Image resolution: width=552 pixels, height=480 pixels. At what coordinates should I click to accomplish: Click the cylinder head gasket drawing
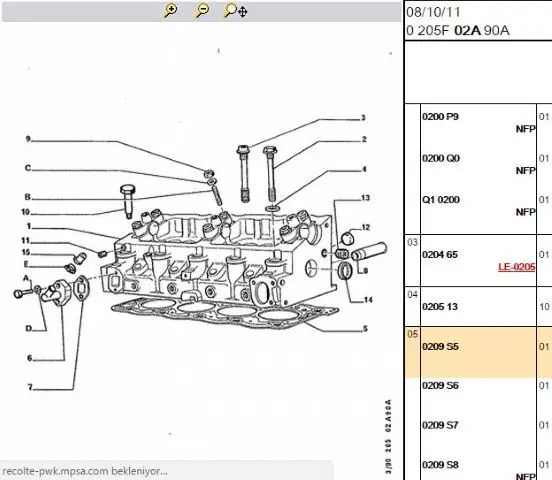(x=225, y=312)
